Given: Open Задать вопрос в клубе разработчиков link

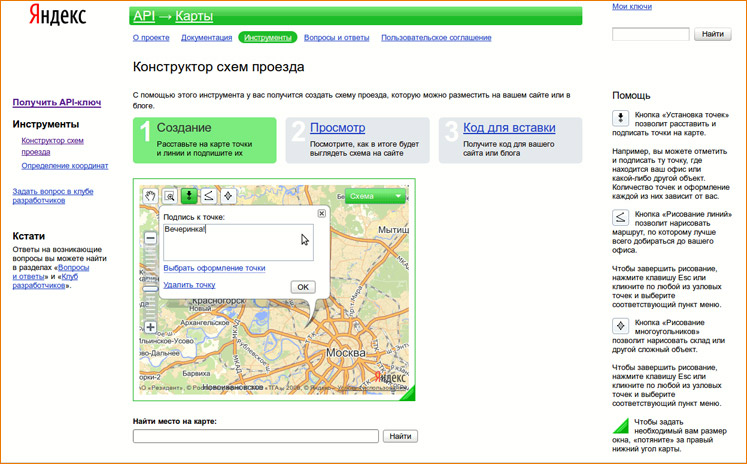Looking at the screenshot, I should [53, 196].
